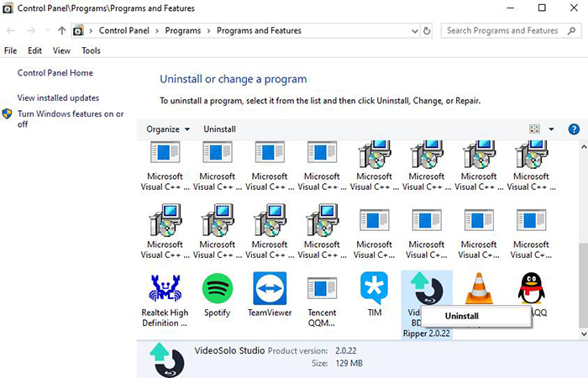The height and width of the screenshot is (378, 588).
Task: Open Control Panel Home link
Action: (55, 73)
